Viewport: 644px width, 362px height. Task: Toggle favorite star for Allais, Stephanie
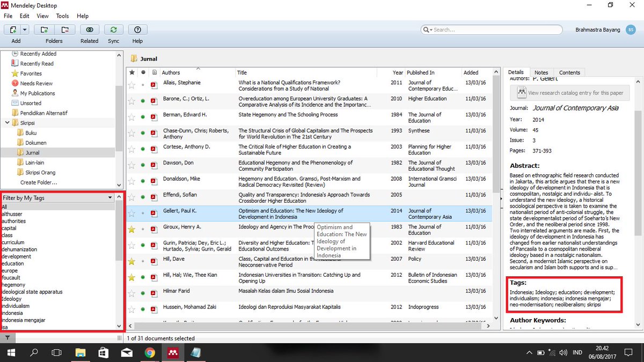(132, 85)
